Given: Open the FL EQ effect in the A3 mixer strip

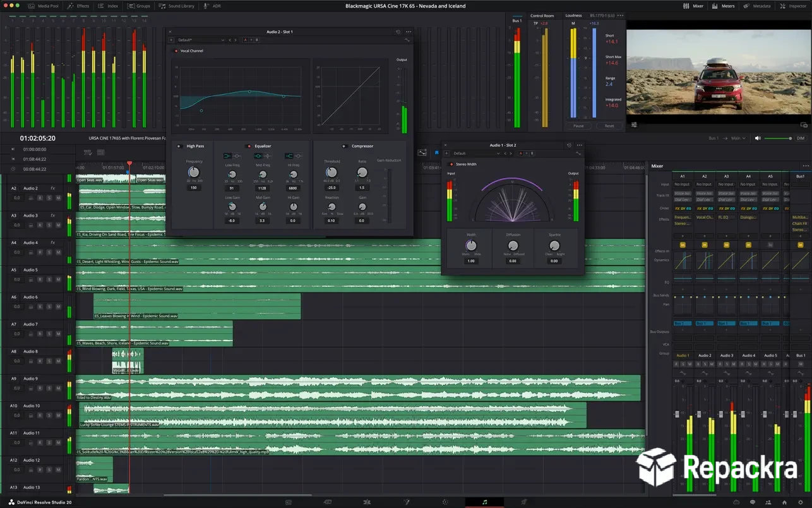Looking at the screenshot, I should 726,217.
